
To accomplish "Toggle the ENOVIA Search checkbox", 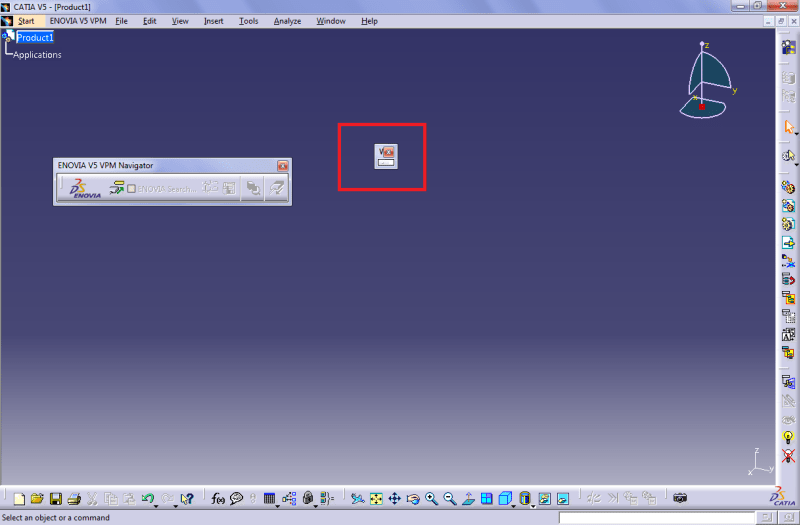I will point(132,189).
